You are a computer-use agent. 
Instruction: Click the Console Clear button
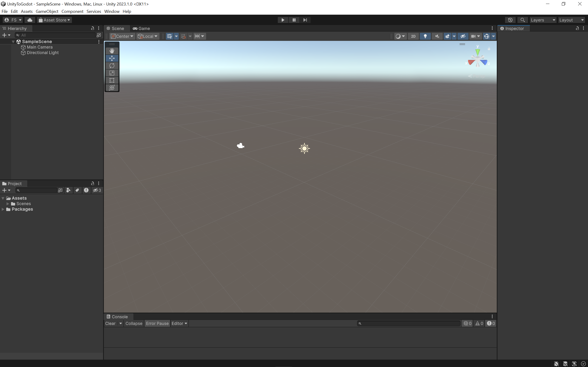110,323
